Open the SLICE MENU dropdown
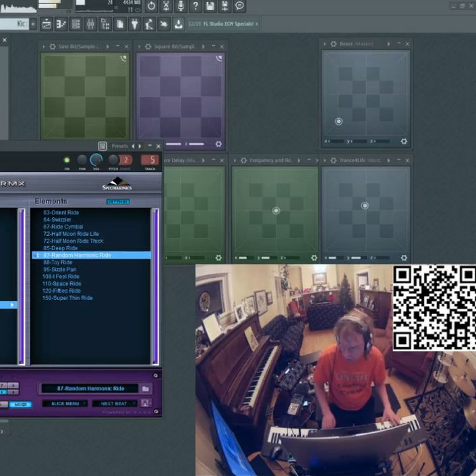The width and height of the screenshot is (476, 476). (x=65, y=403)
